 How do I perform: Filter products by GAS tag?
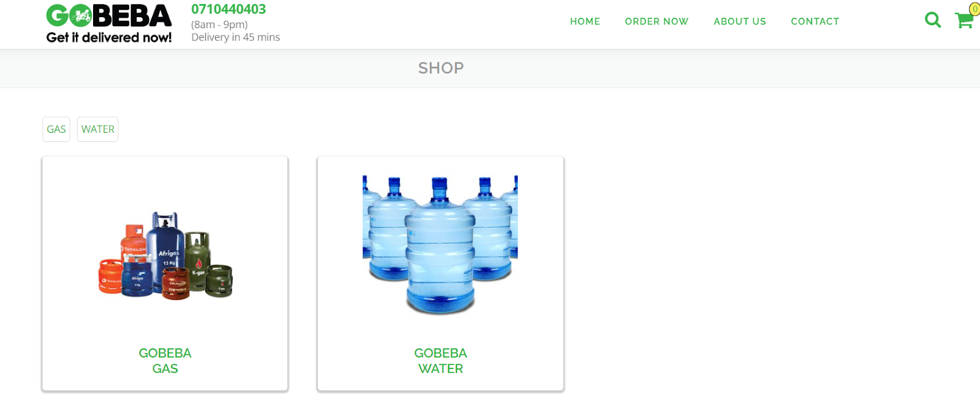(56, 129)
